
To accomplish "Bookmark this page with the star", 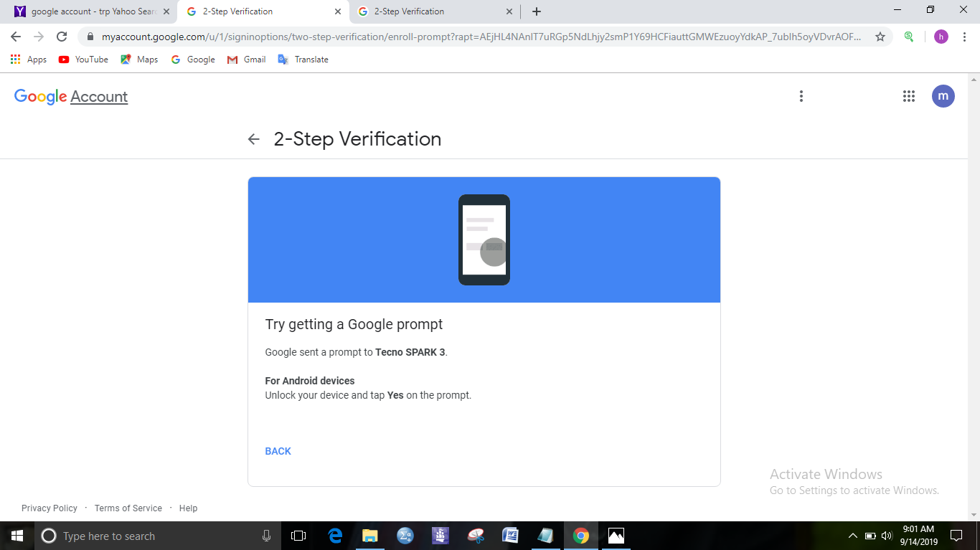I will [x=880, y=37].
